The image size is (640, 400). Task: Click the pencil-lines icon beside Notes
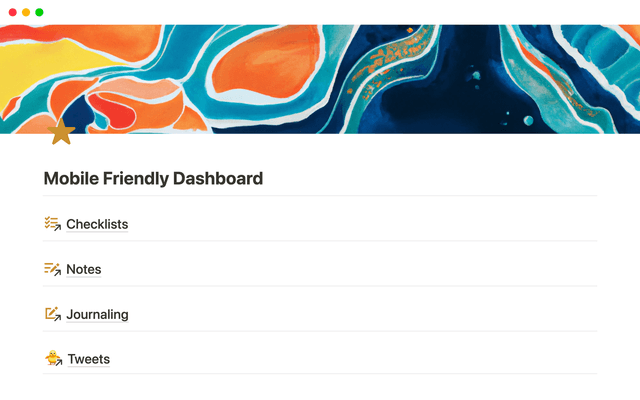pos(53,269)
